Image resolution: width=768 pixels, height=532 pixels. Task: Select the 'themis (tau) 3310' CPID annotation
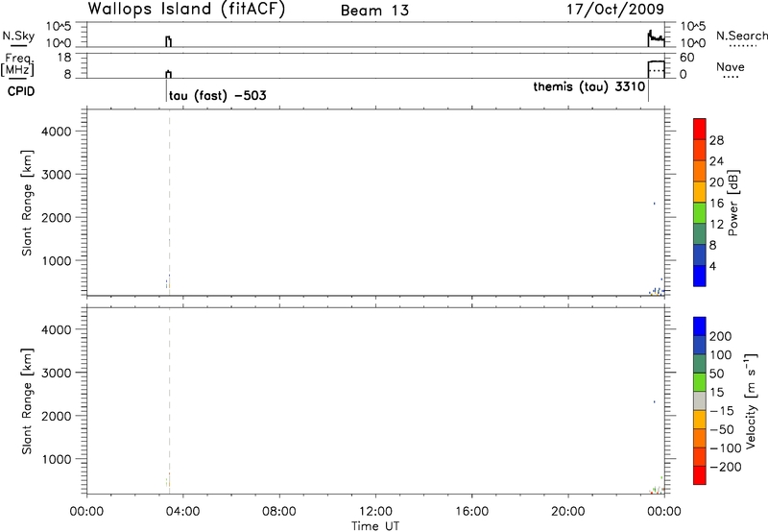point(589,86)
